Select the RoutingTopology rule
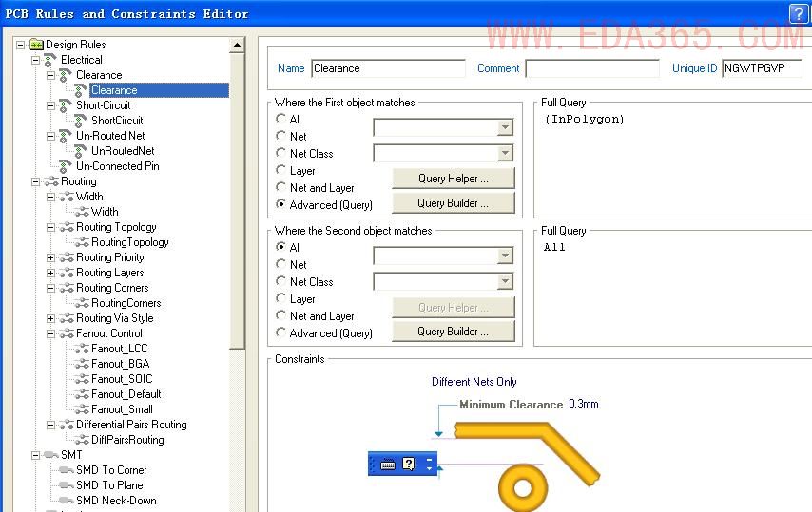 (130, 242)
